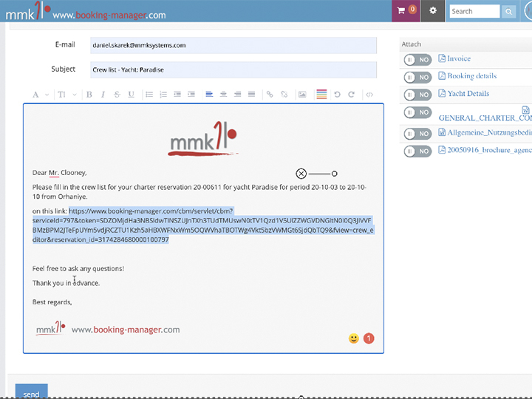
Task: Click the E-mail address field
Action: click(233, 45)
